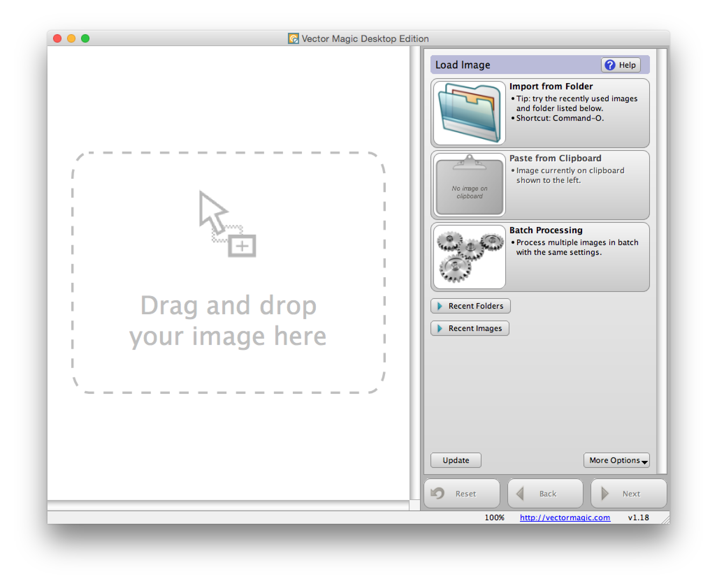Click the blue question mark help icon
The image size is (717, 588).
[x=610, y=65]
